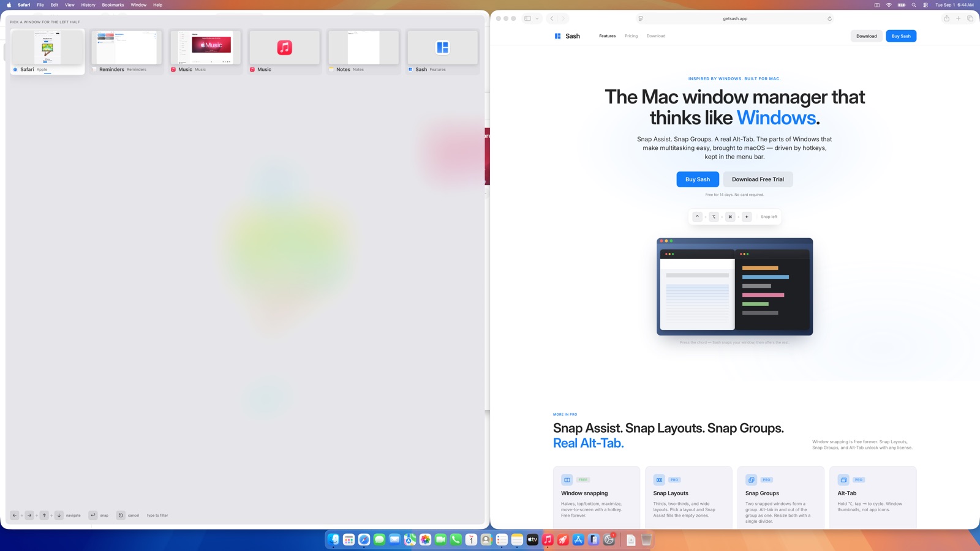Open FaceTime from the Dock
The height and width of the screenshot is (551, 980).
coord(440,539)
